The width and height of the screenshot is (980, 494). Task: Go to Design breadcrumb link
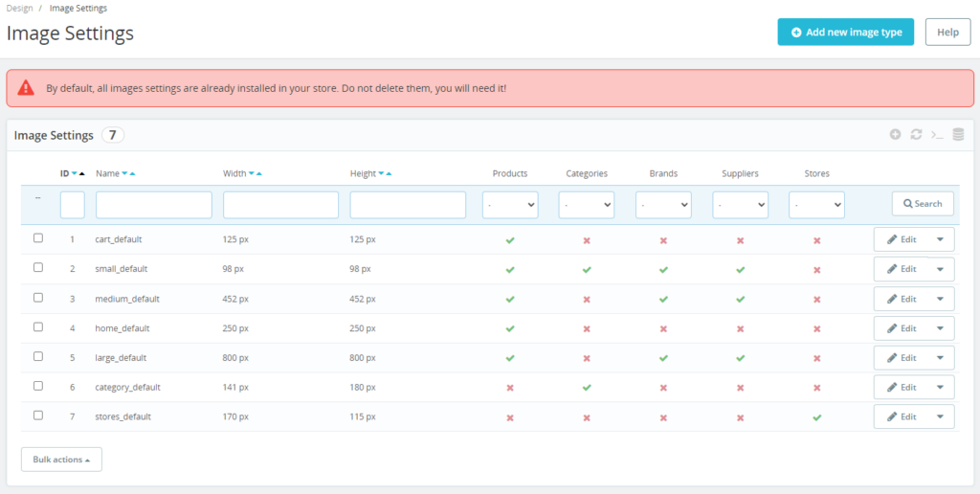point(19,8)
